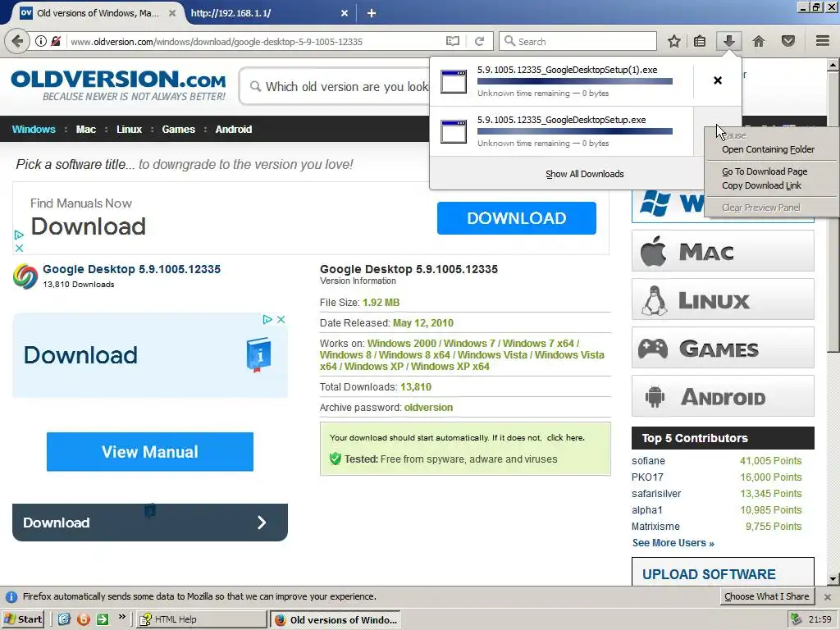Click the UPLOAD SOFTWARE button

point(723,572)
